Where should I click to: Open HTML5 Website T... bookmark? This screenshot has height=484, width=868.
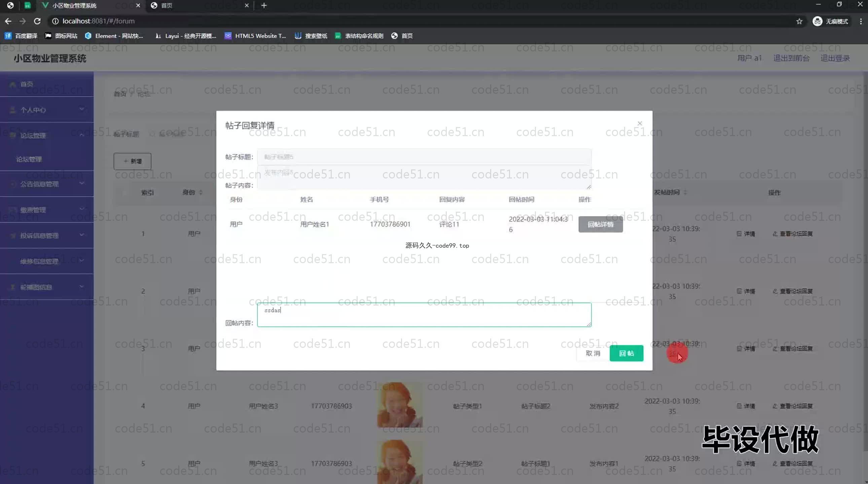tap(255, 36)
